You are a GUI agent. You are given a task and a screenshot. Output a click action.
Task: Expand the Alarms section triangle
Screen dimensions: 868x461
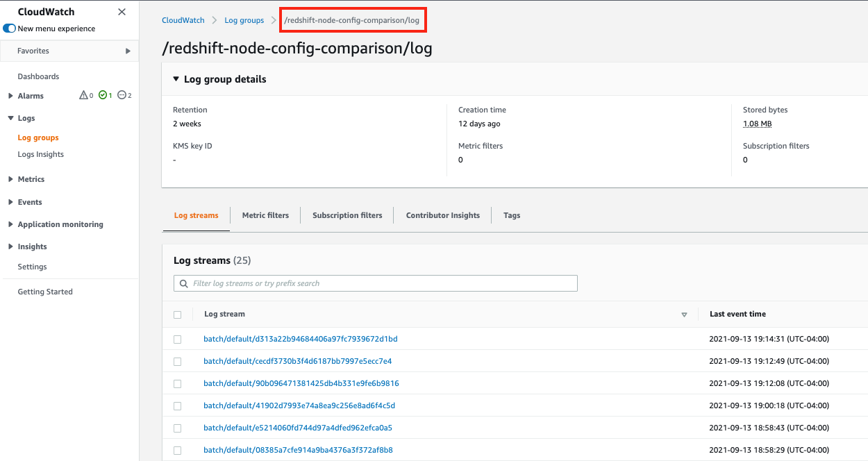click(x=10, y=96)
